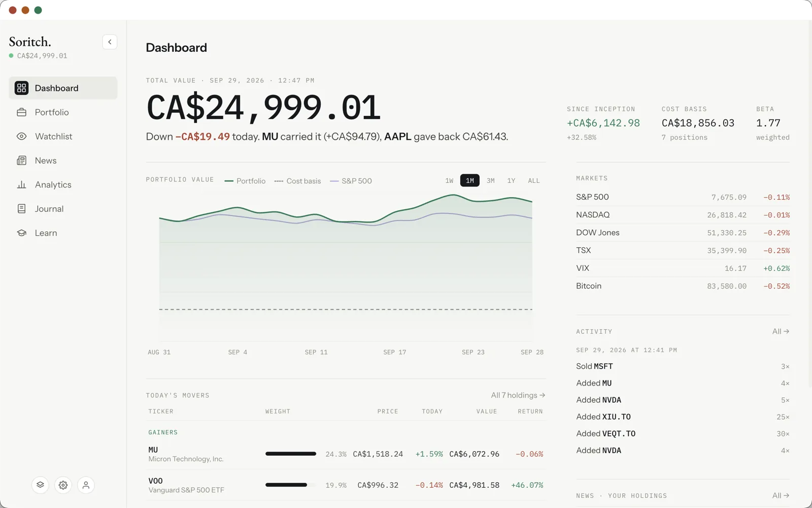812x508 pixels.
Task: Click the NASDAQ market row
Action: (x=683, y=215)
